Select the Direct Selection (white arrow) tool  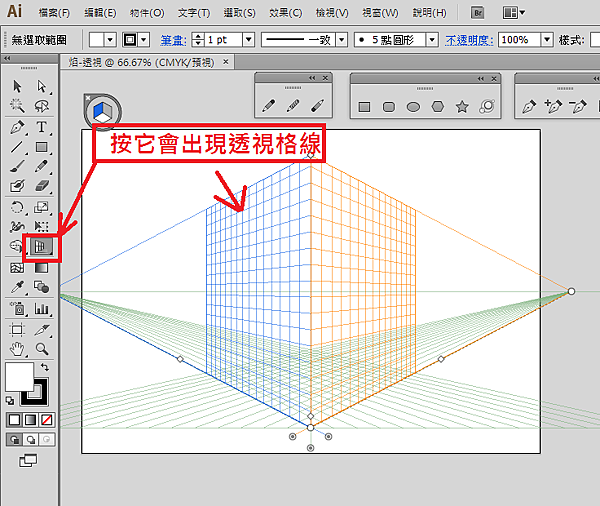41,86
